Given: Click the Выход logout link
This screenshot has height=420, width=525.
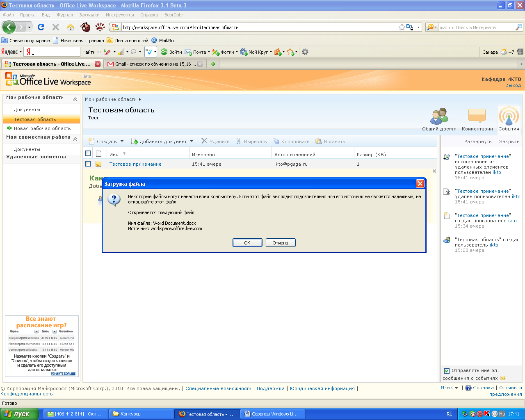Looking at the screenshot, I should coord(513,85).
